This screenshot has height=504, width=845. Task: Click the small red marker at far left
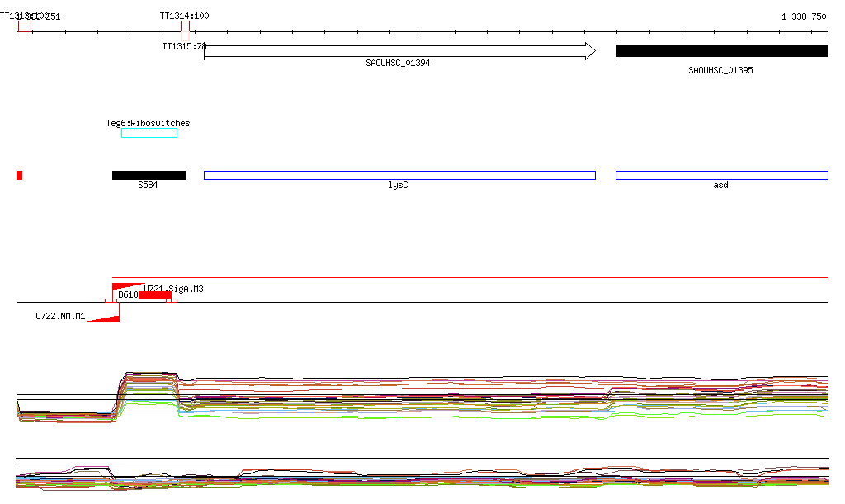pyautogui.click(x=19, y=175)
